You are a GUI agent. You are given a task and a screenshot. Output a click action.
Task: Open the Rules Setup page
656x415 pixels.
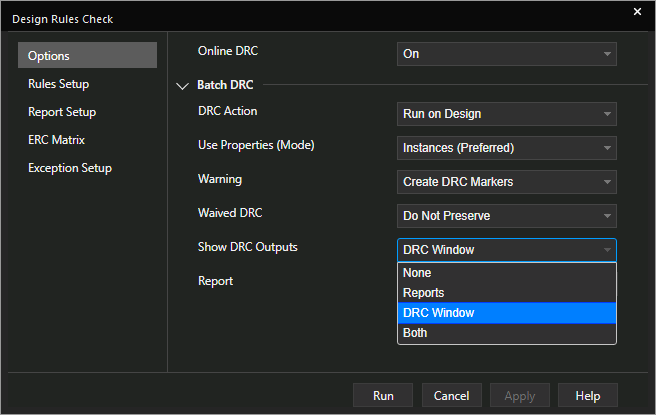pyautogui.click(x=87, y=84)
